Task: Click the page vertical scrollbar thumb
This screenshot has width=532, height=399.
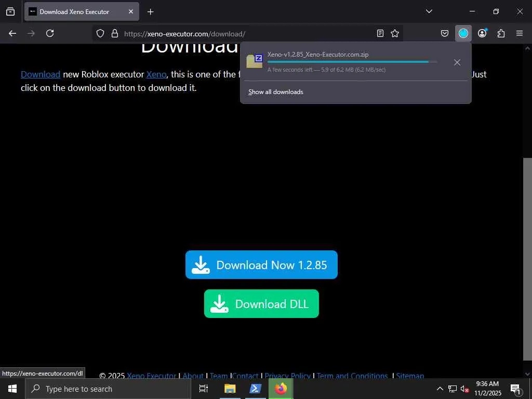Action: click(527, 259)
